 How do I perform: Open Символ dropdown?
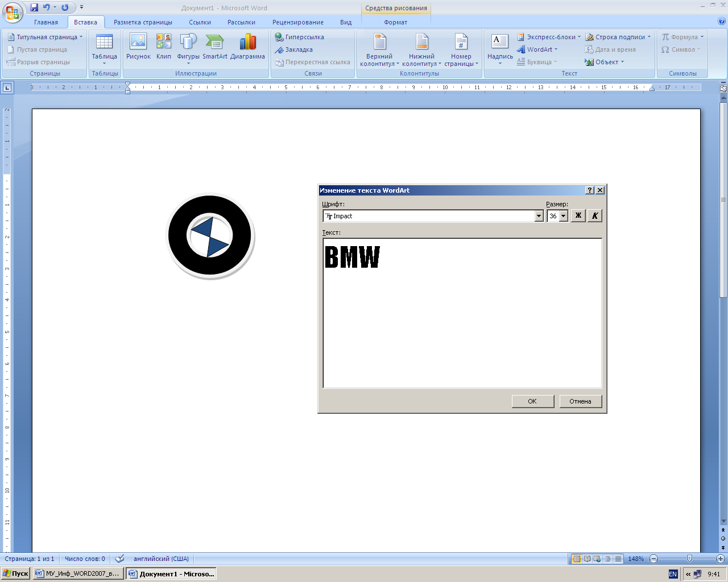(x=681, y=49)
